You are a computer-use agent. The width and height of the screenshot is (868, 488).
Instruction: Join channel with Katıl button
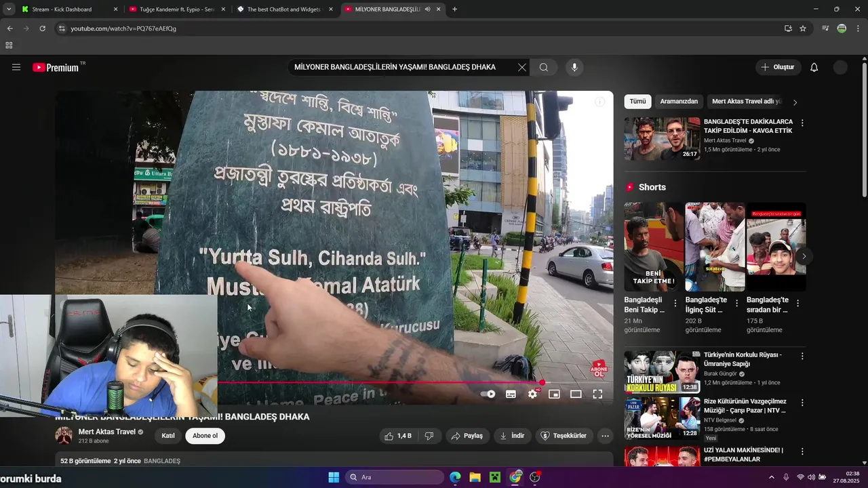[x=168, y=436]
